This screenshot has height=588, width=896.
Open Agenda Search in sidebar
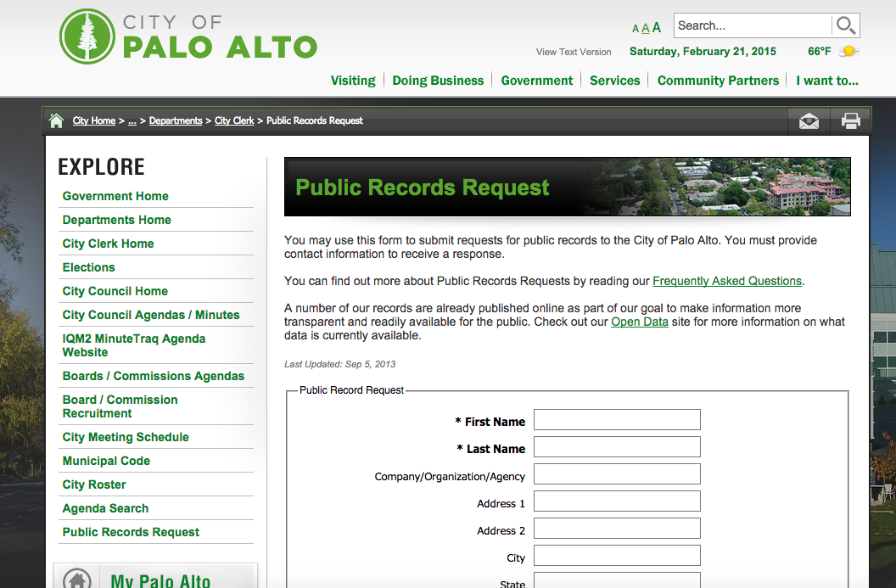click(105, 508)
